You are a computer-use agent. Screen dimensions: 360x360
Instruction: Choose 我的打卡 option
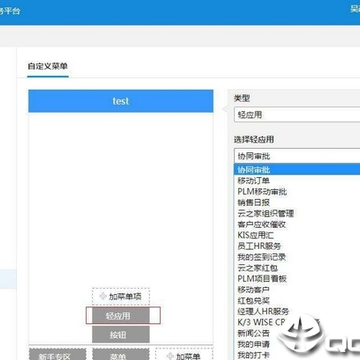pos(254,355)
